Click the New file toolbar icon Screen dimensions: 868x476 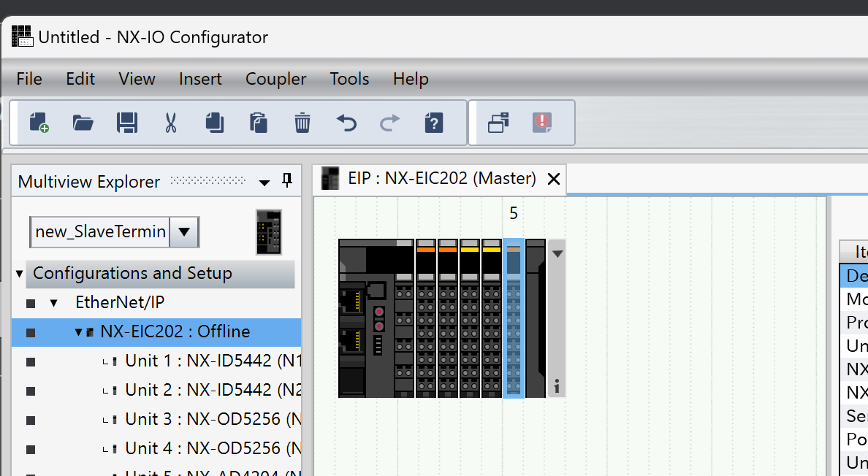[39, 123]
